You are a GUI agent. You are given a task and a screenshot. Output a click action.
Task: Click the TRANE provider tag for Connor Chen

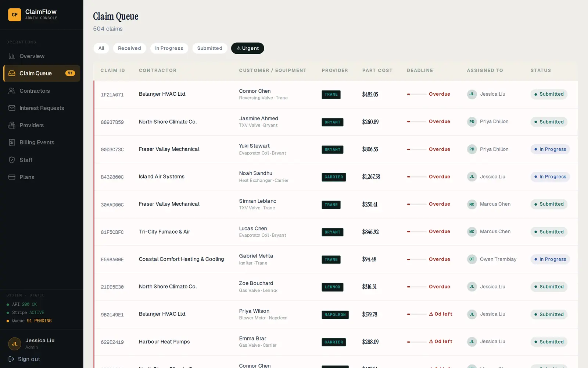click(331, 95)
